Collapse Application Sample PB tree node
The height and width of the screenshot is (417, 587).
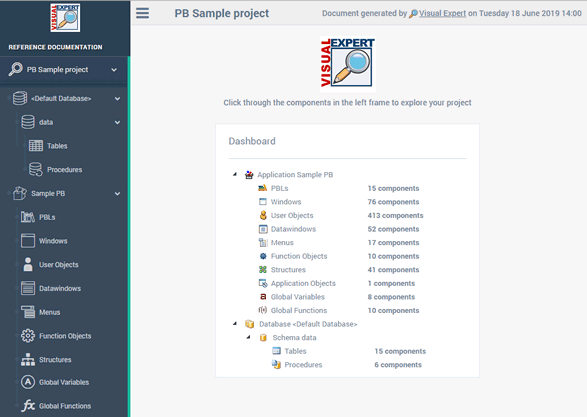click(x=235, y=174)
